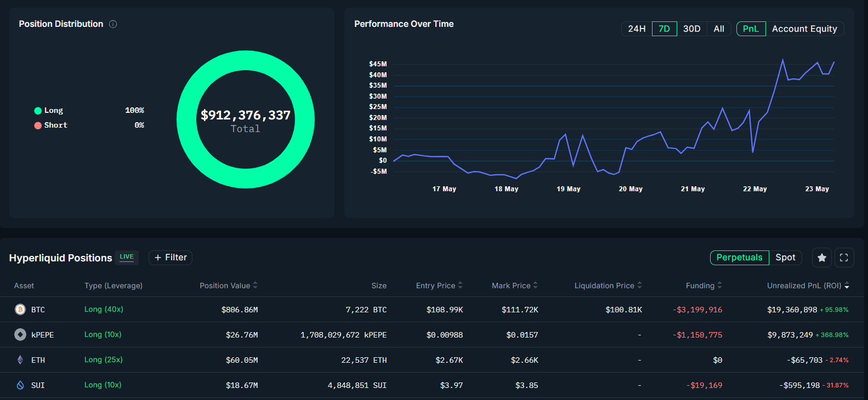Click the $26.76M position value
The image size is (868, 400).
point(242,335)
